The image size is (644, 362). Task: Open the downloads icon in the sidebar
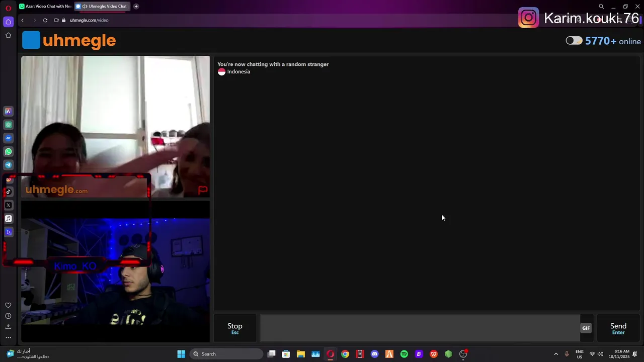coord(8,326)
